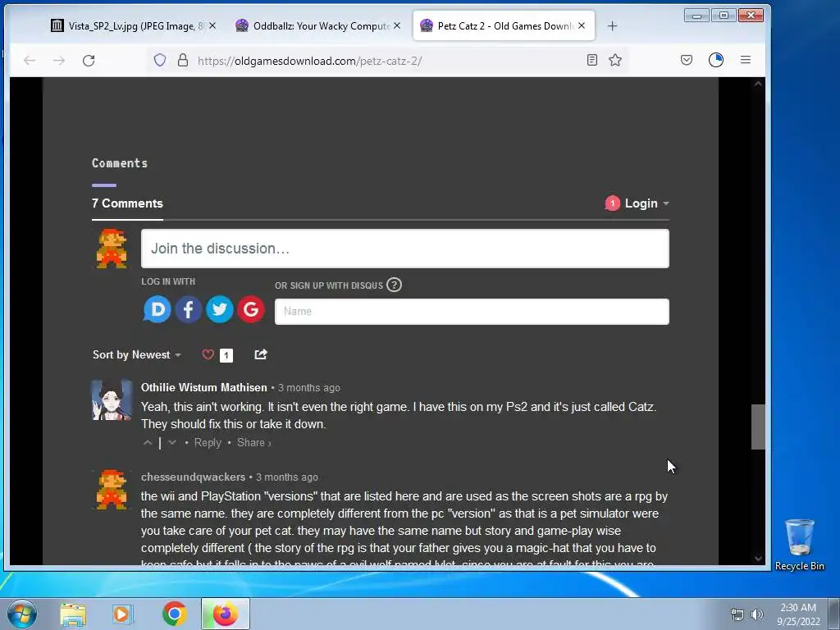Close the Petz Catz 2 tab

582,25
